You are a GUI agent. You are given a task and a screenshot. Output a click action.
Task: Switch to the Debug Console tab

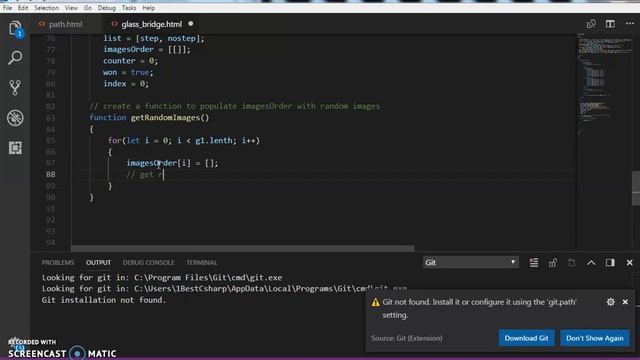click(x=149, y=262)
